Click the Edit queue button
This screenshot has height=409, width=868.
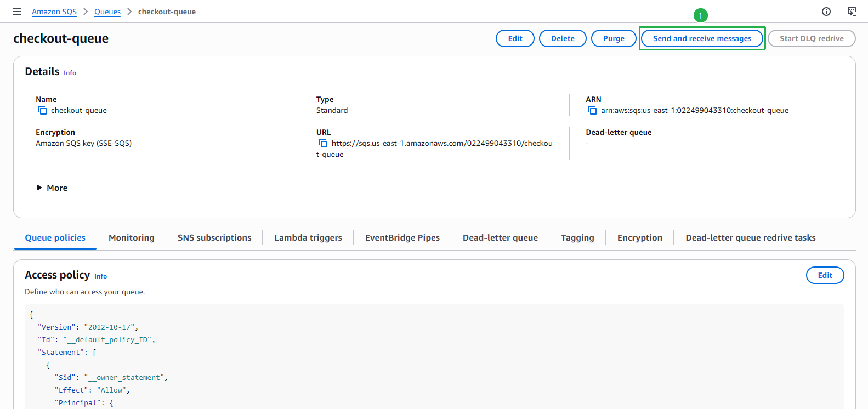[515, 38]
